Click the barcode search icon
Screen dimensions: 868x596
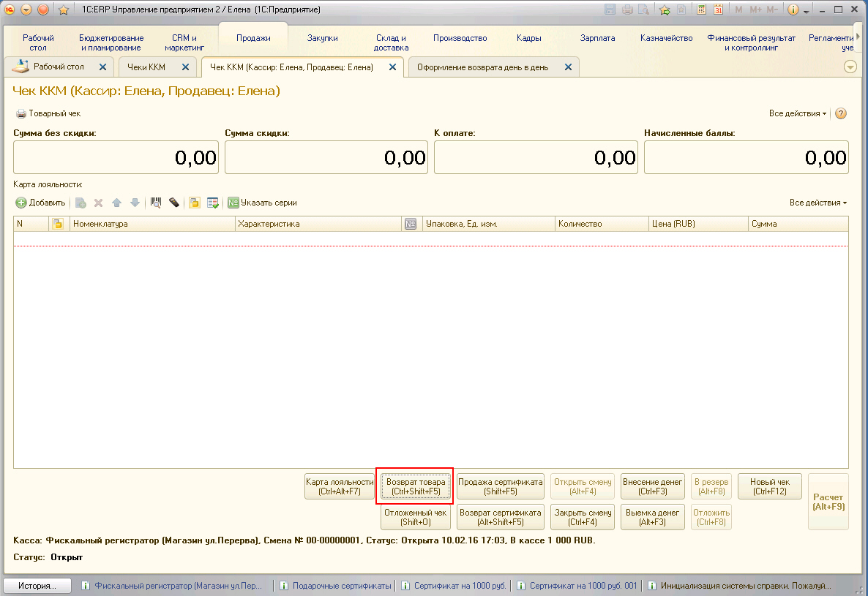pos(156,203)
